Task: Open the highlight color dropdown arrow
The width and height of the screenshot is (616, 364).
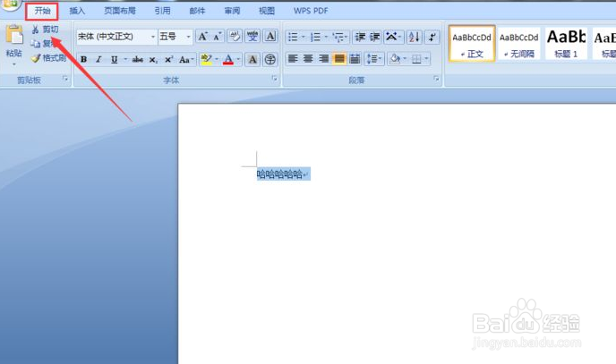Action: click(x=217, y=59)
